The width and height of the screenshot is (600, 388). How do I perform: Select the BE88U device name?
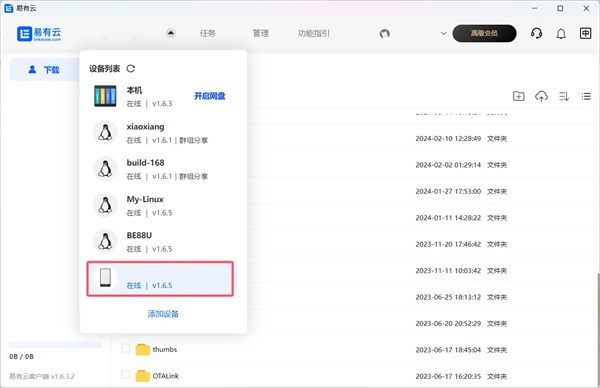pyautogui.click(x=139, y=235)
